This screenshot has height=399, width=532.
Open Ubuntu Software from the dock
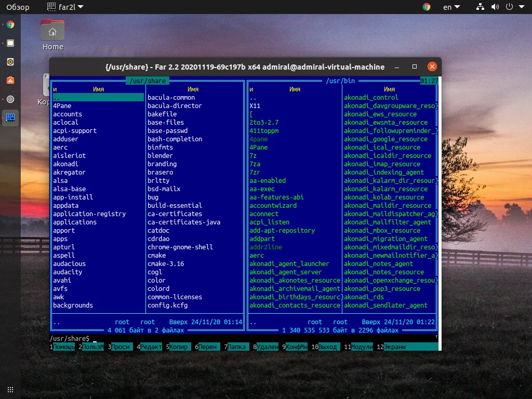(x=10, y=81)
